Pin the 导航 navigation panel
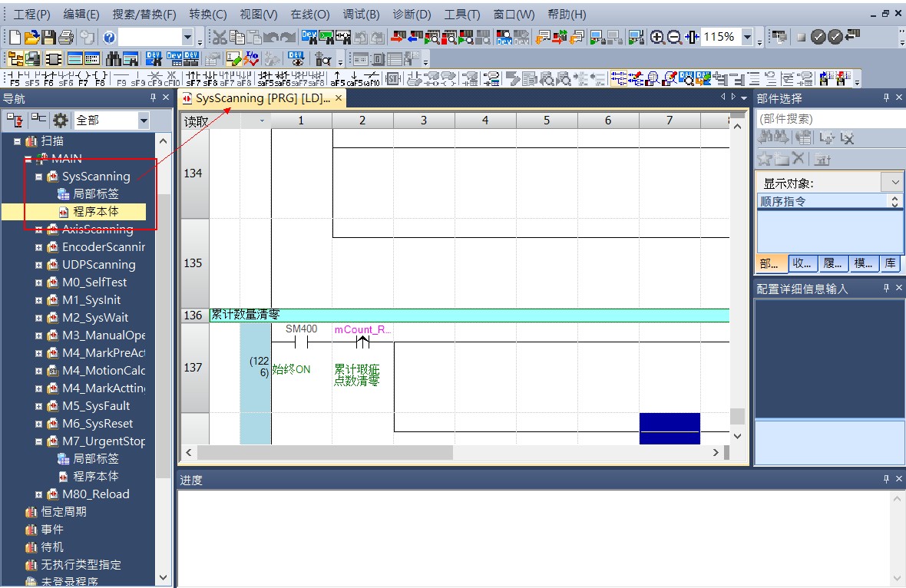This screenshot has width=906, height=588. click(153, 98)
